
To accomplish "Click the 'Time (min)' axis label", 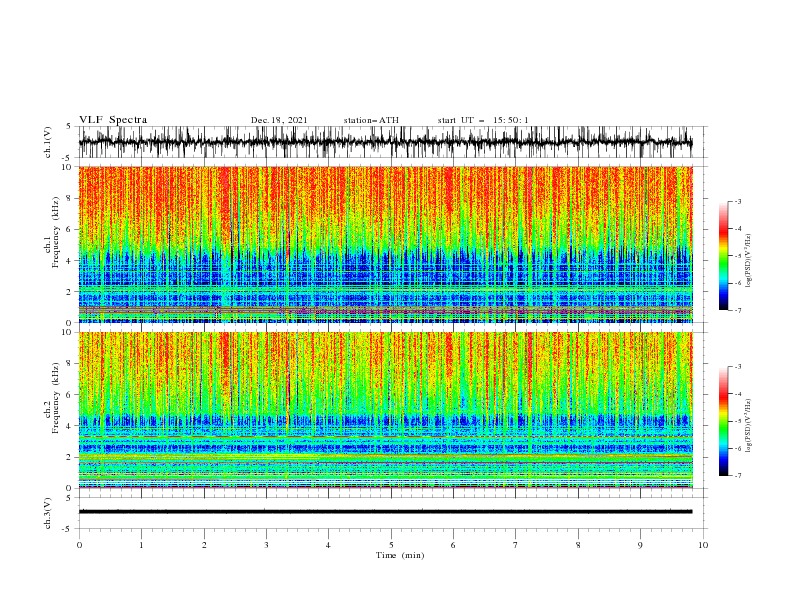I will pos(400,555).
